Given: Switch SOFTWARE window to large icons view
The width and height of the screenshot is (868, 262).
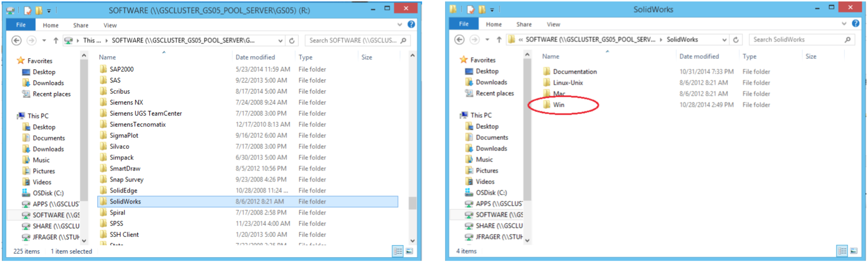Looking at the screenshot, I should click(x=409, y=251).
